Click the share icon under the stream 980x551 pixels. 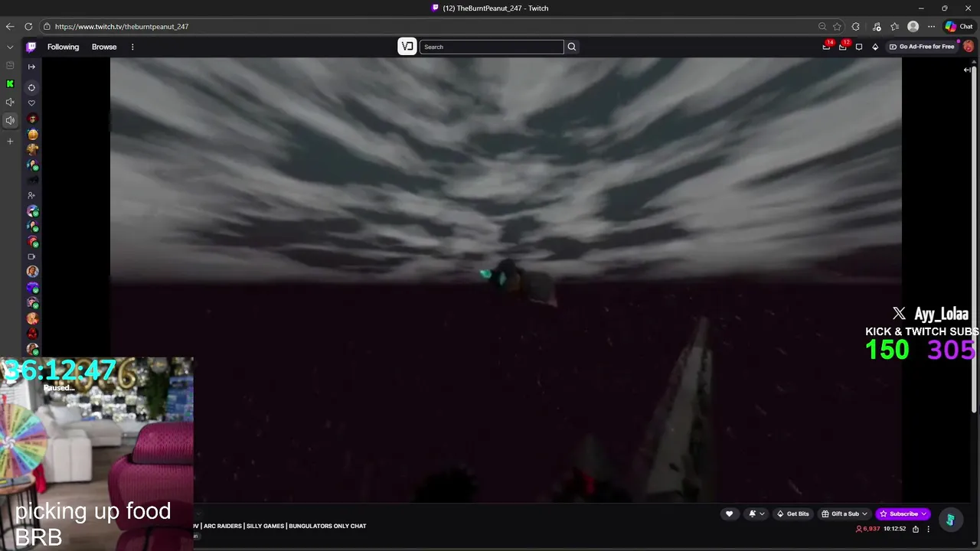[916, 529]
